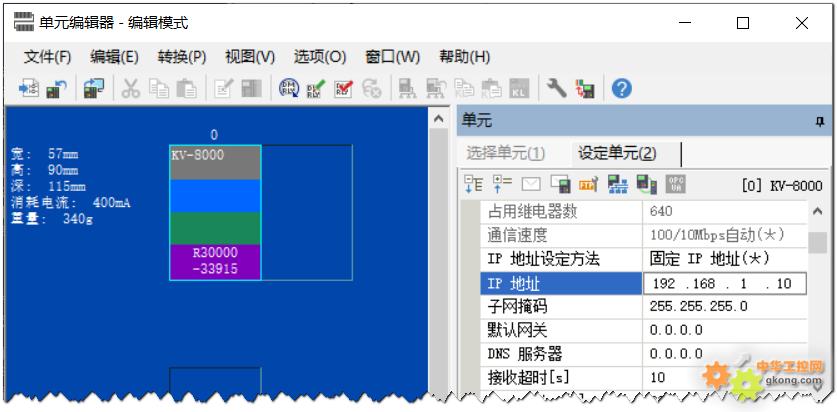The image size is (837, 412).
Task: Open the 编辑(E) menu
Action: (x=114, y=57)
